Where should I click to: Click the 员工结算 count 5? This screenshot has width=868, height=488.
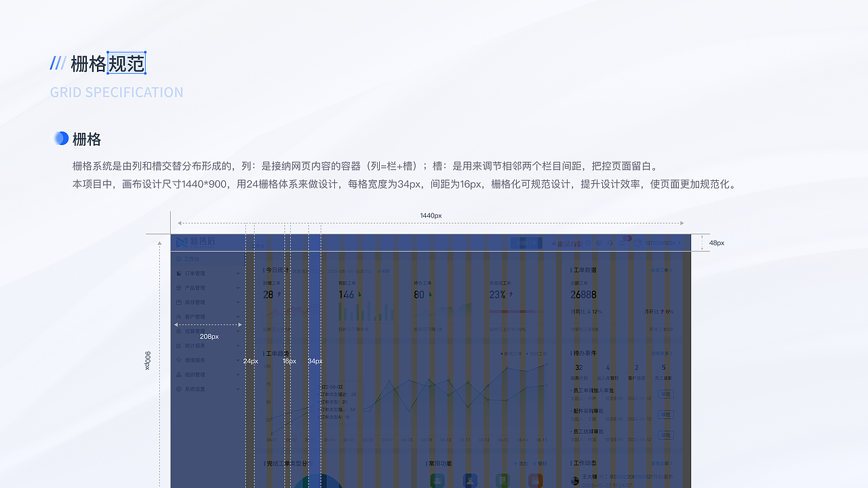[663, 367]
